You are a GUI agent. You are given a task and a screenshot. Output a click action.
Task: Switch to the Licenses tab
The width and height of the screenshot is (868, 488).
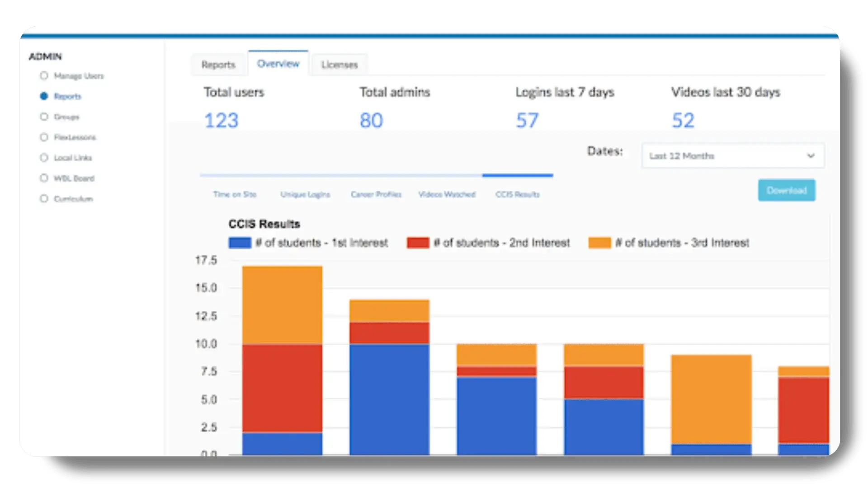pos(339,65)
